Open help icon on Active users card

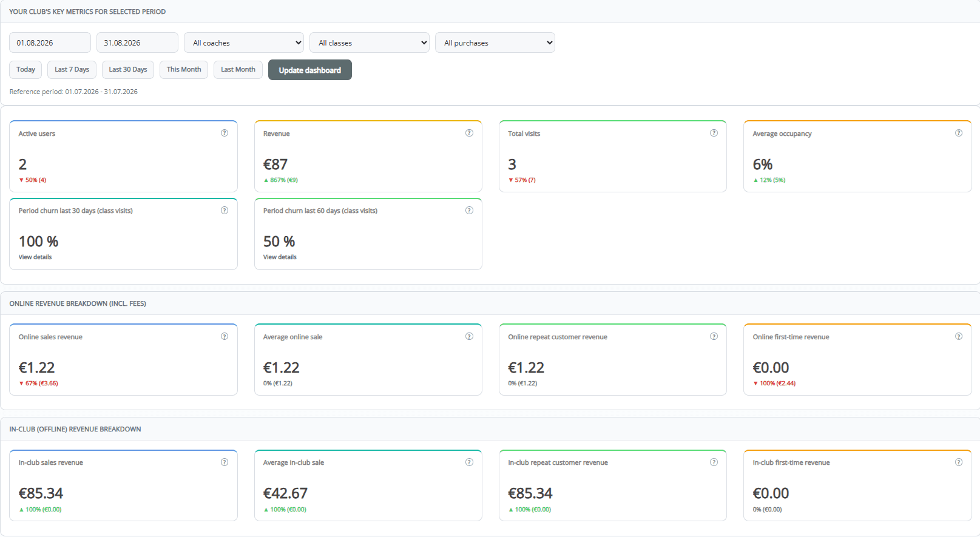point(225,133)
